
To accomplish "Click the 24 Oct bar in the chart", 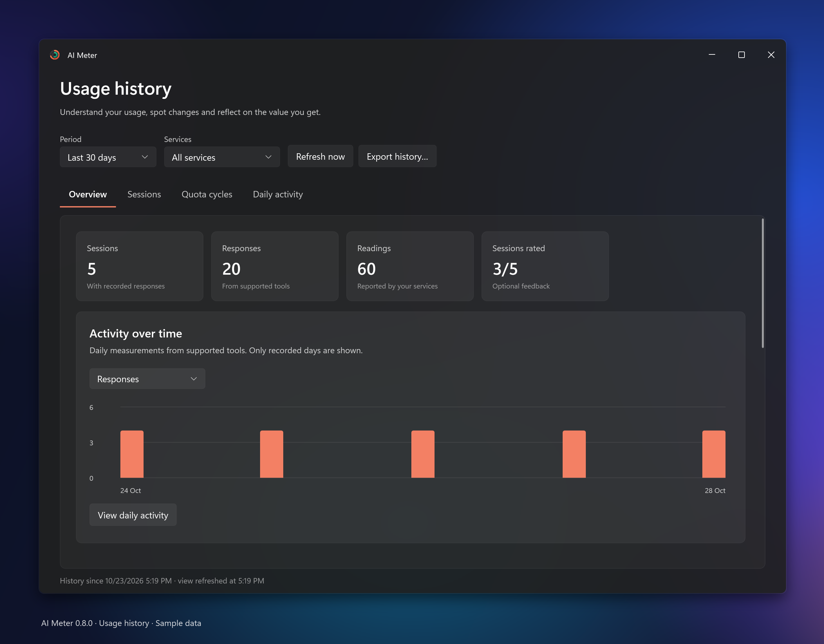I will 132,454.
